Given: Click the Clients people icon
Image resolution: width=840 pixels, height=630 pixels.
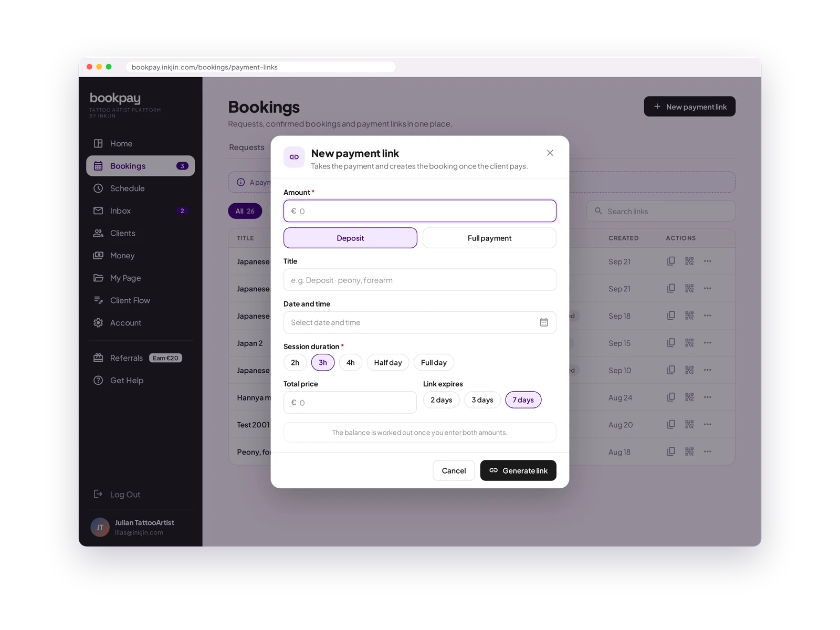Looking at the screenshot, I should (x=98, y=233).
